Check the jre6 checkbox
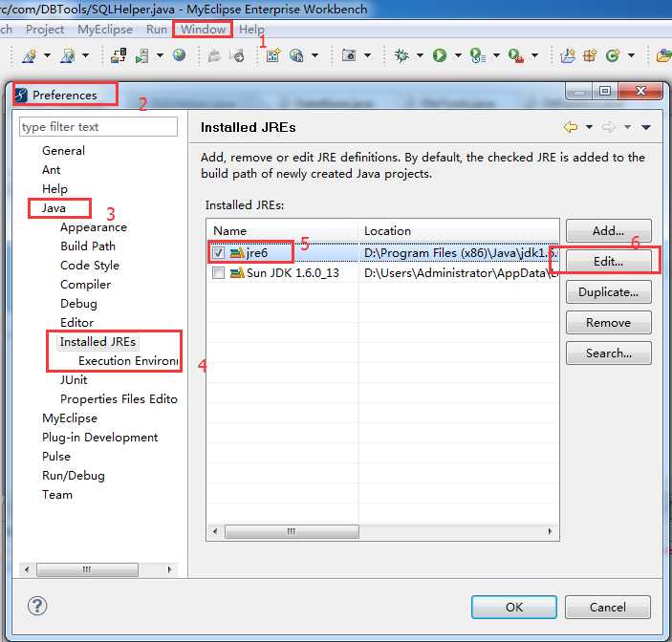The height and width of the screenshot is (642, 672). (x=218, y=252)
